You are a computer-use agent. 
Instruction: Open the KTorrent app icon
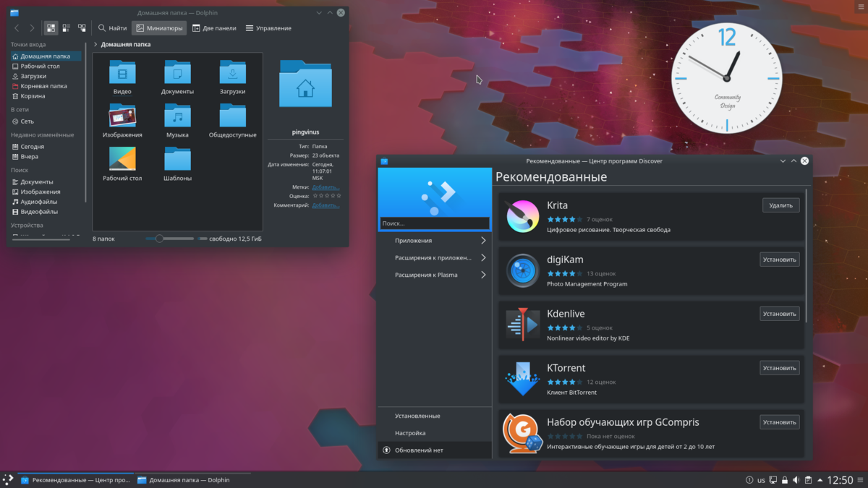point(522,379)
